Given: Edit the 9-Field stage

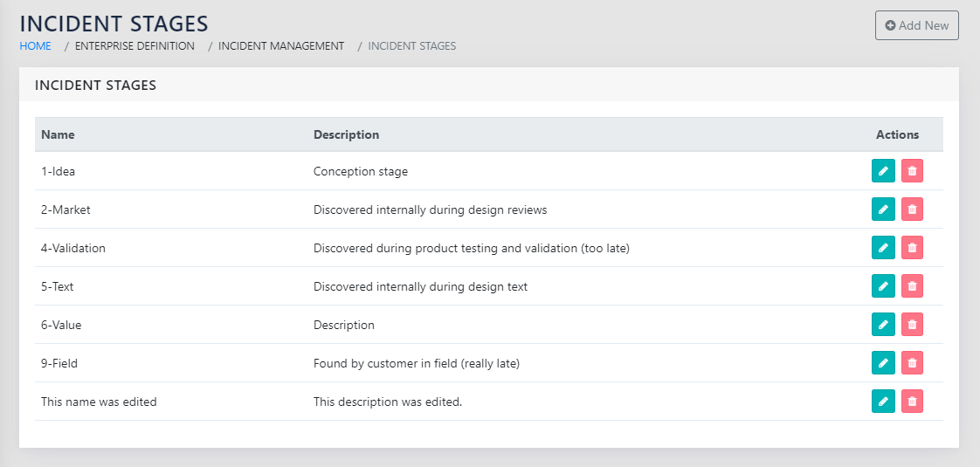Looking at the screenshot, I should tap(883, 363).
